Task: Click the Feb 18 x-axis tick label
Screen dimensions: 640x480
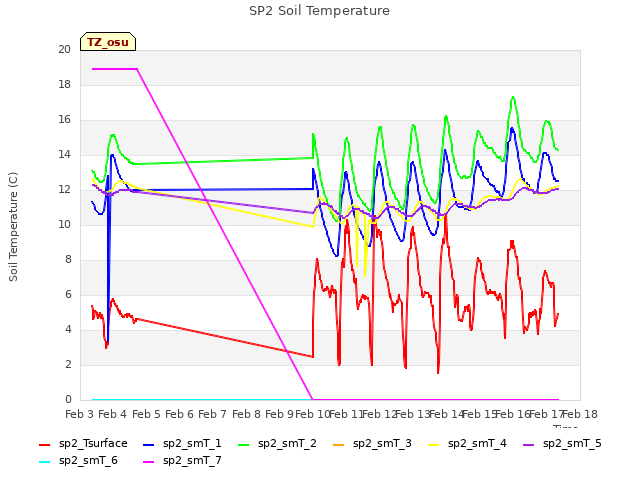Action: (580, 414)
